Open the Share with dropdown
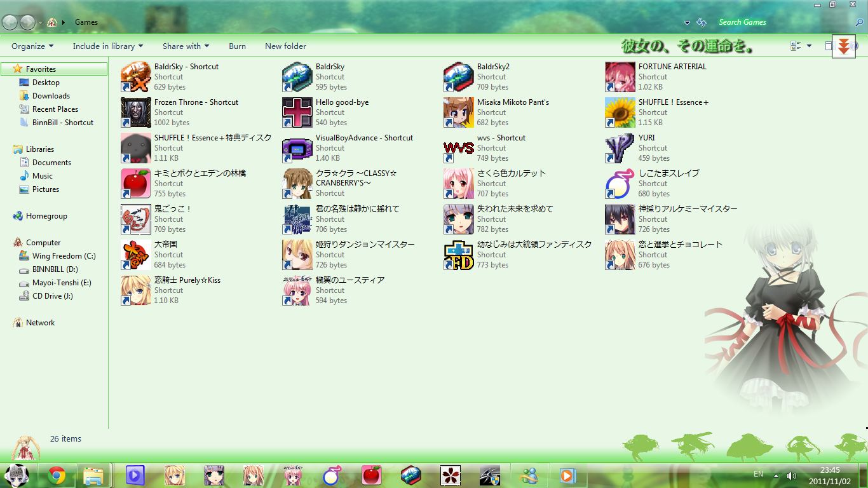 [x=186, y=46]
